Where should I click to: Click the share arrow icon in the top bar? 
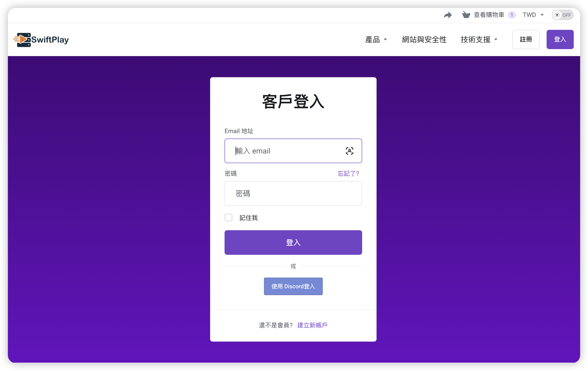pyautogui.click(x=448, y=15)
